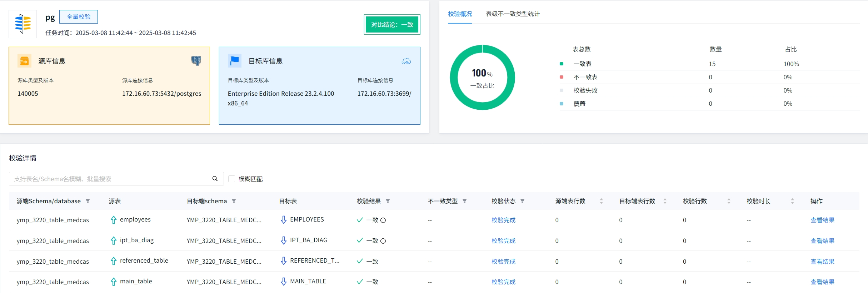The height and width of the screenshot is (293, 868).
Task: Click 源表 column header
Action: [115, 201]
